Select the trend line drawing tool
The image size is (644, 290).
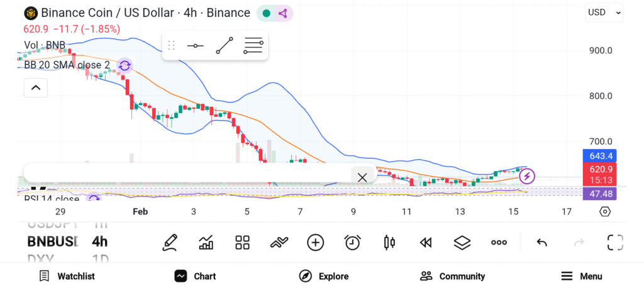click(x=224, y=46)
